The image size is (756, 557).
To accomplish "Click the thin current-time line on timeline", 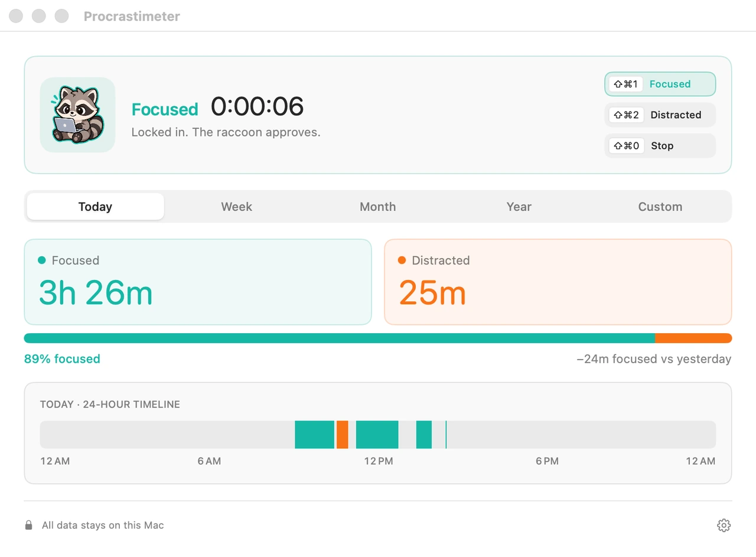I will pos(446,435).
